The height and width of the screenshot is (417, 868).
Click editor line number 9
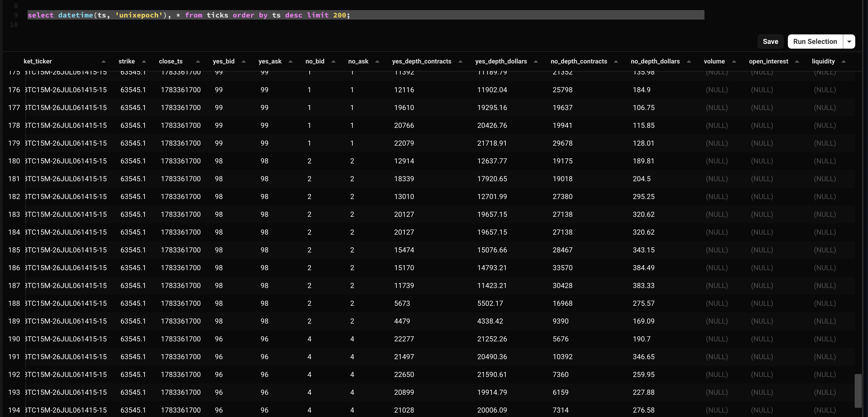point(15,15)
